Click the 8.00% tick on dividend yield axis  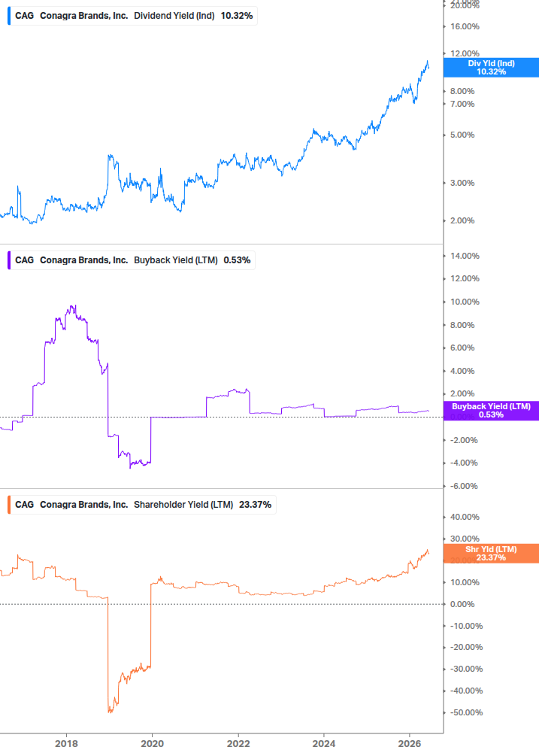pos(462,91)
